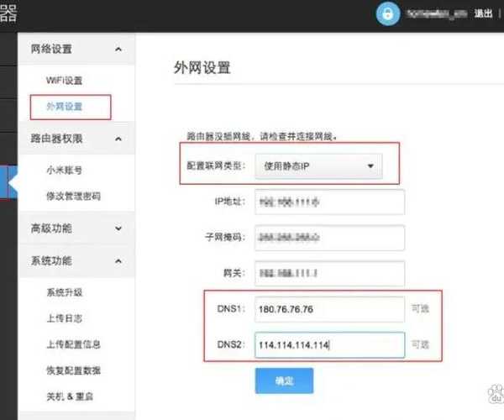
Task: Collapse the 系统功能 section
Action: click(118, 261)
